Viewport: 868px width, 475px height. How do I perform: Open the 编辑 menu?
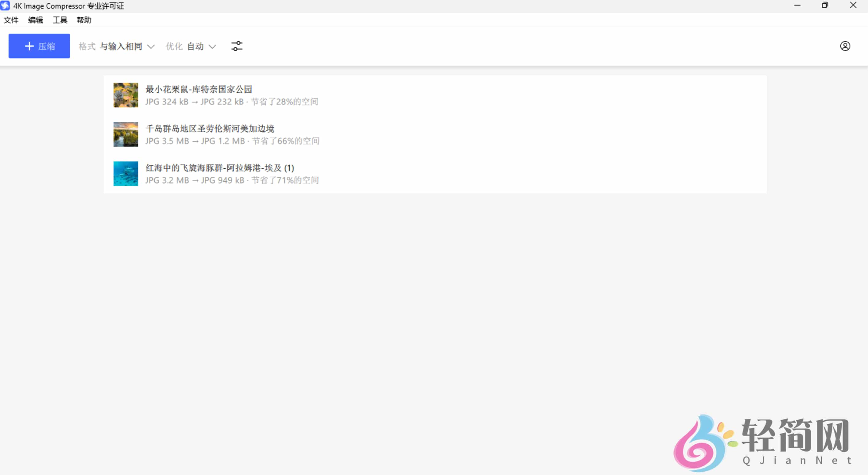35,20
